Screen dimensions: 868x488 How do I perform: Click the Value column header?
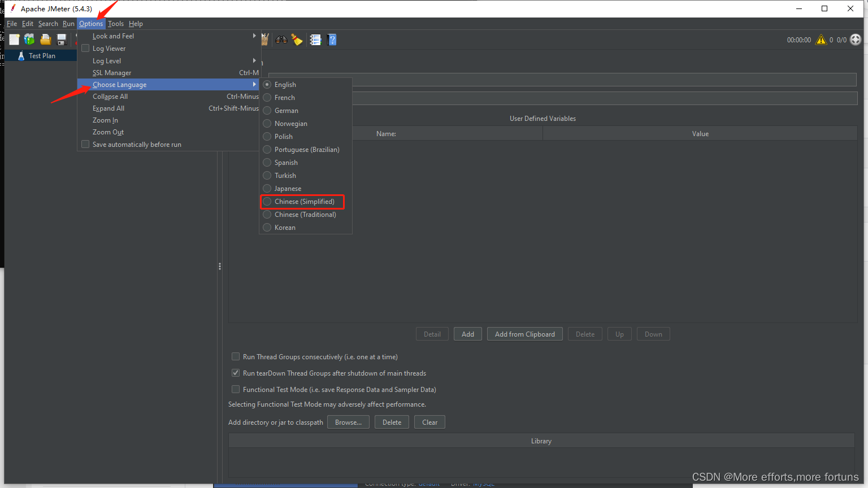click(x=700, y=133)
